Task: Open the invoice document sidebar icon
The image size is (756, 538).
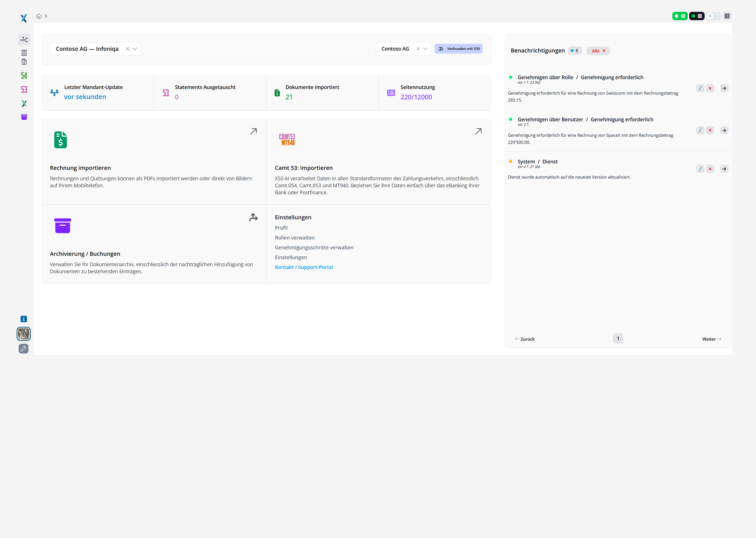Action: pyautogui.click(x=24, y=62)
